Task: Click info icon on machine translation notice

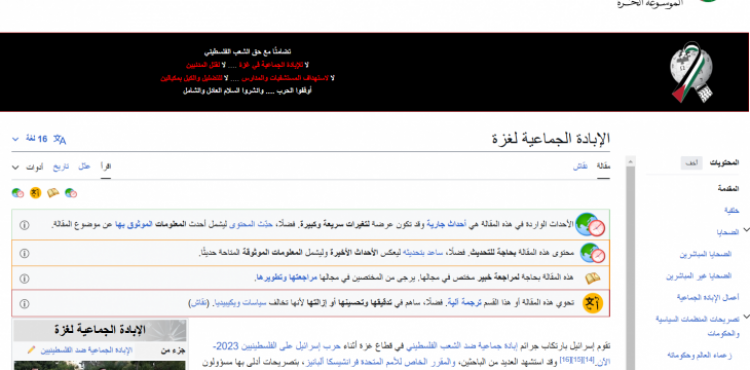Action: coord(24,304)
